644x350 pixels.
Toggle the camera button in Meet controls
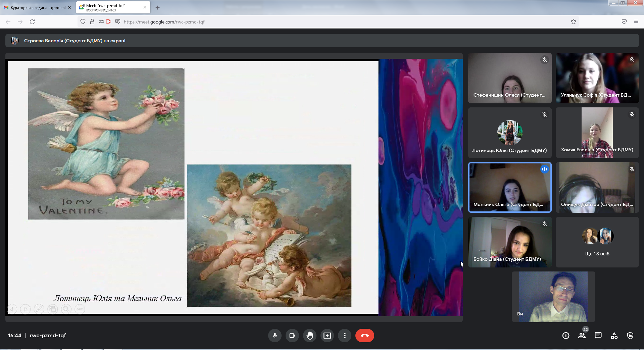(292, 336)
